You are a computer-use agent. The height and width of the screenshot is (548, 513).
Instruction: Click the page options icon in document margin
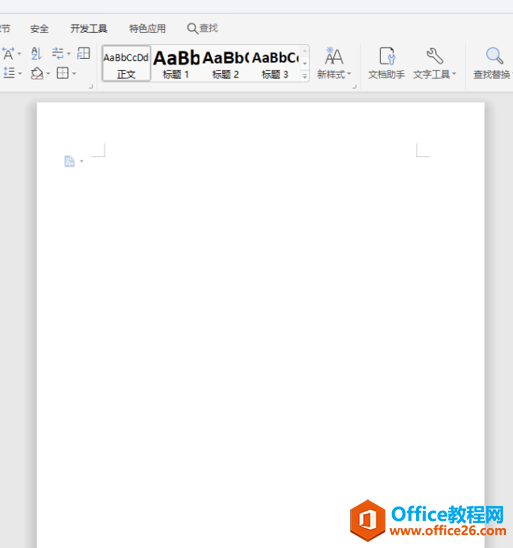pyautogui.click(x=69, y=161)
